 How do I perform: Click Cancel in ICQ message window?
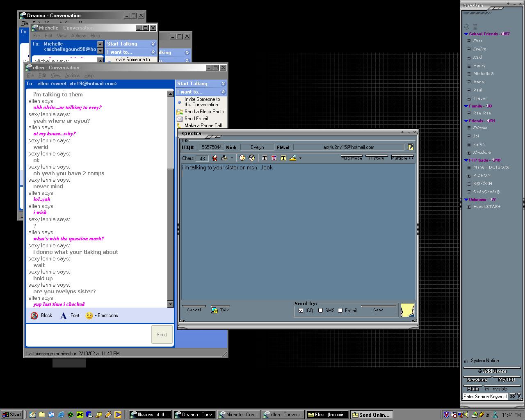click(194, 310)
